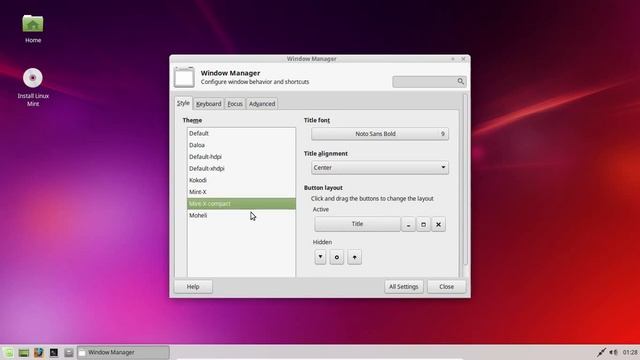Switch to the Advanced tab
Screen dimensions: 640x360
262,104
